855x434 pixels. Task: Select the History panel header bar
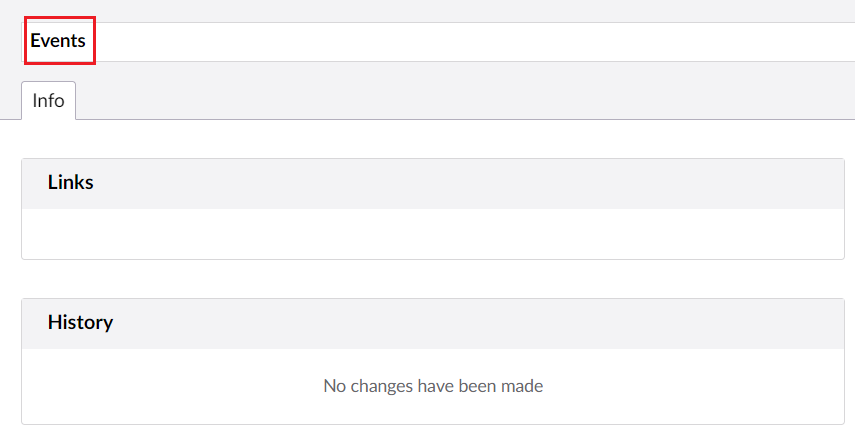432,324
